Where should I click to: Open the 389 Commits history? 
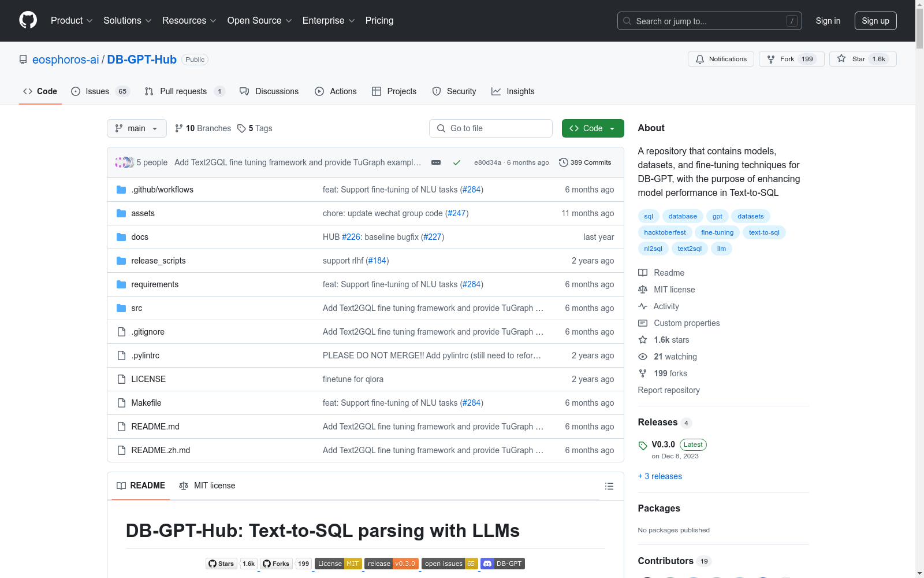click(x=585, y=162)
